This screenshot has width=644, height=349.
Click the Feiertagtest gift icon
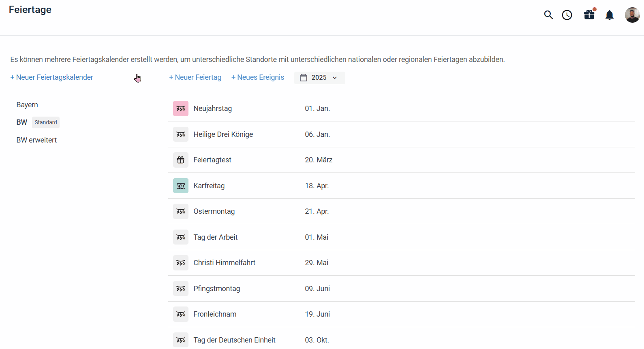point(181,160)
